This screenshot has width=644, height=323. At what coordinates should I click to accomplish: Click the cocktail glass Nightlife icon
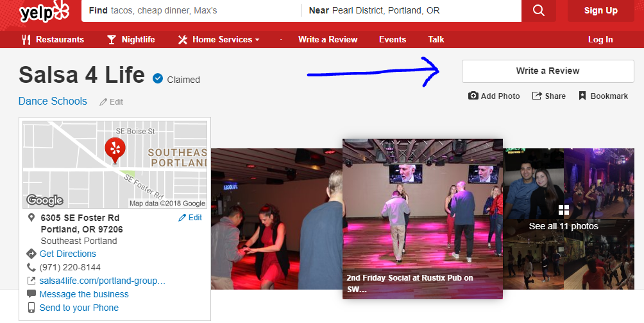[112, 39]
